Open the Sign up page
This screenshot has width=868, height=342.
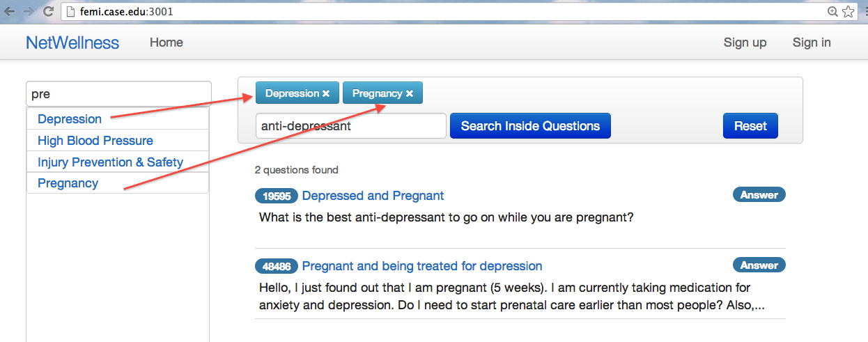point(745,42)
